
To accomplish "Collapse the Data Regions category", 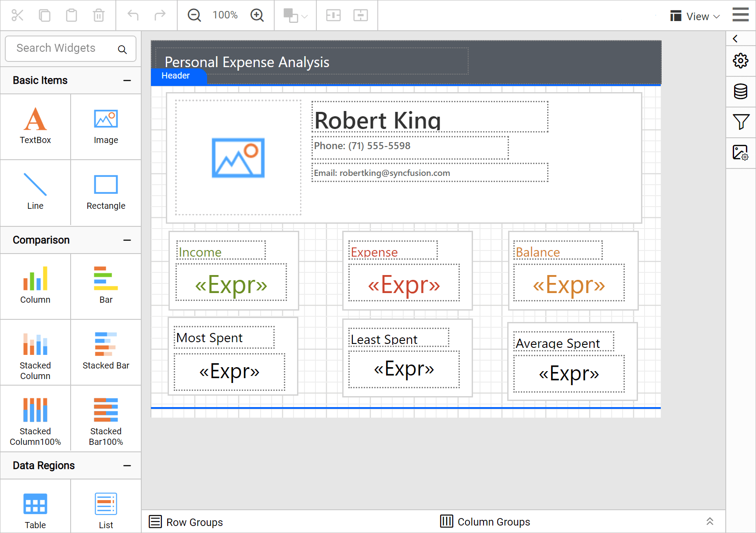I will (127, 466).
